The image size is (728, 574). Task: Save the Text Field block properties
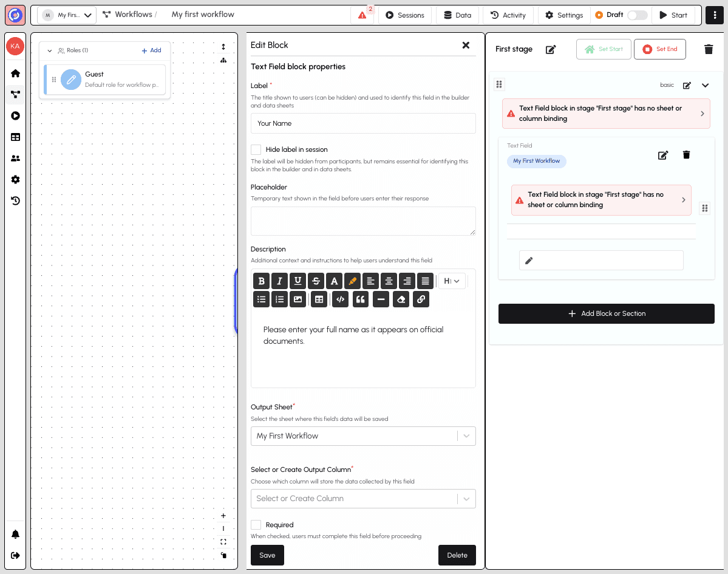coord(267,555)
